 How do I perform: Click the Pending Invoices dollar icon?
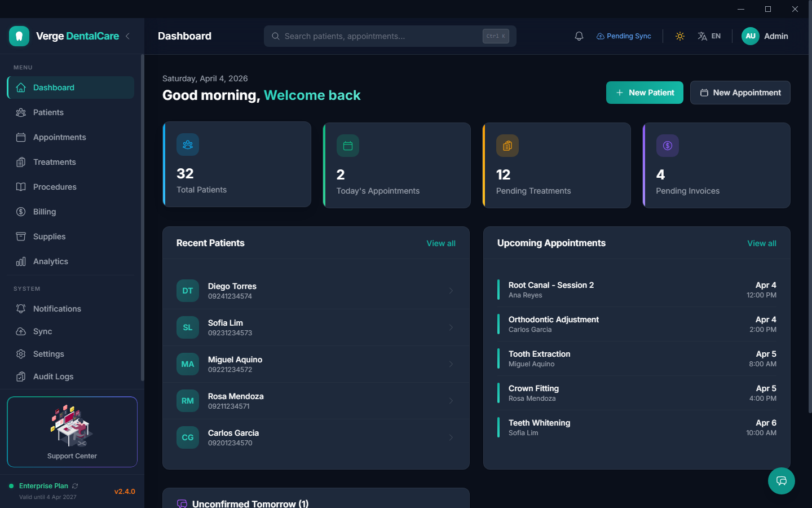click(x=668, y=146)
